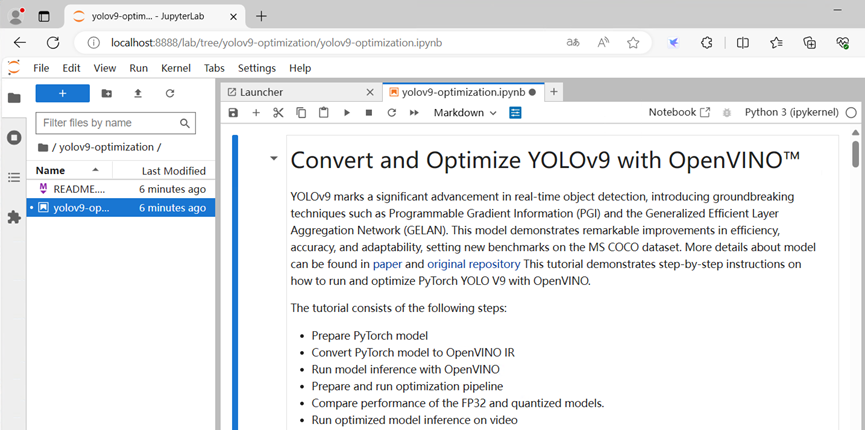The height and width of the screenshot is (430, 865).
Task: Restart the kernel icon
Action: [x=392, y=113]
